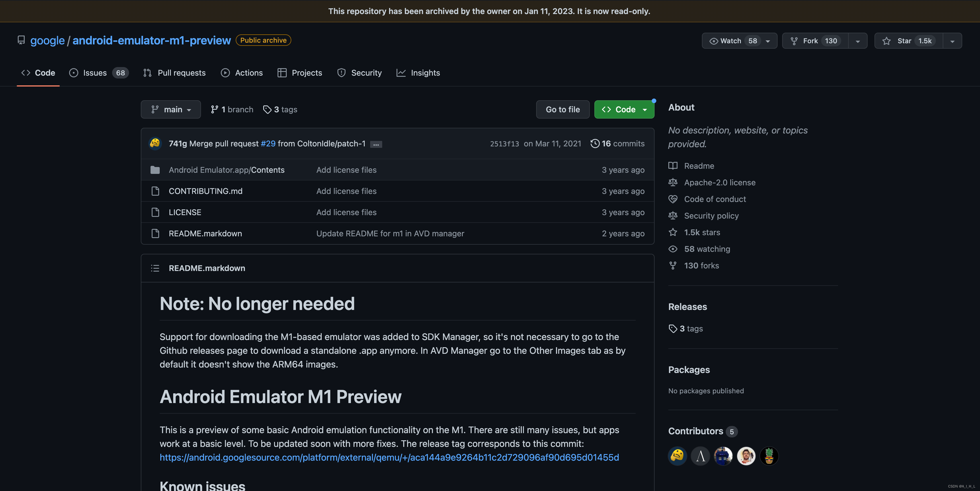Click the 'No packages published' text
The image size is (980, 491).
point(706,391)
